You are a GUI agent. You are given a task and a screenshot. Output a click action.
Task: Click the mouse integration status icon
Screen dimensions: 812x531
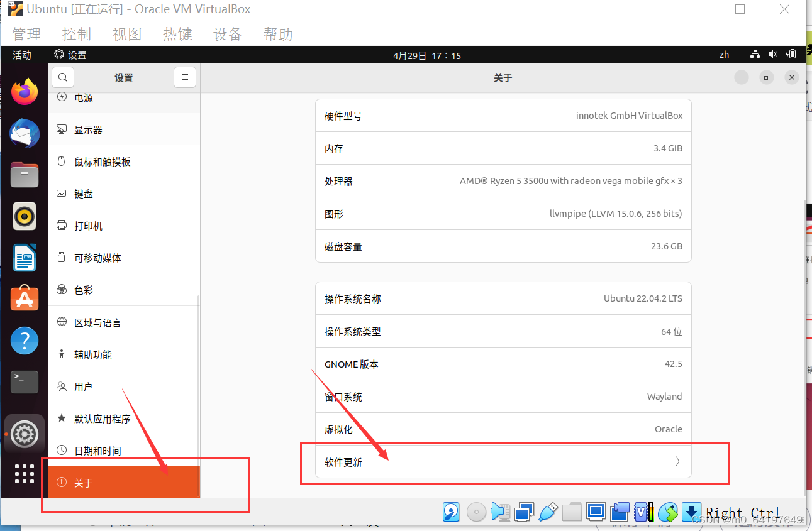pyautogui.click(x=667, y=513)
